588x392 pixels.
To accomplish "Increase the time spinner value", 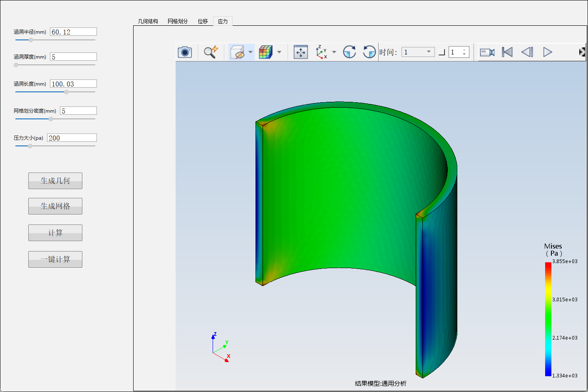I will (x=464, y=50).
